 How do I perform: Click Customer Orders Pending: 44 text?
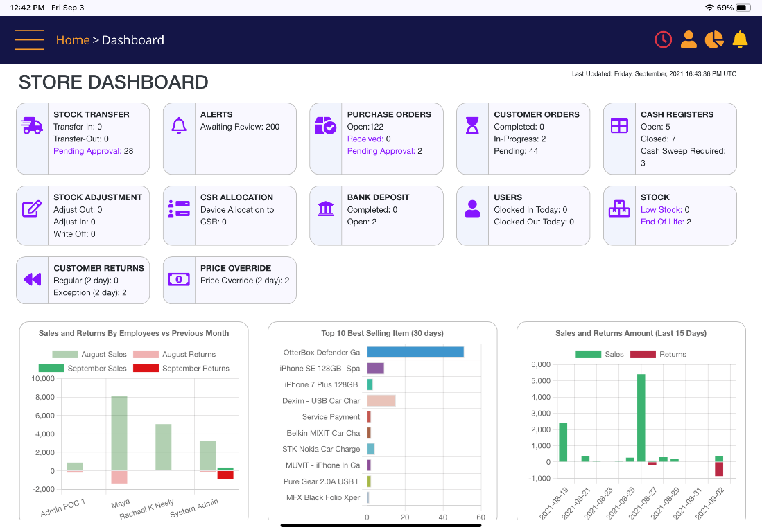tap(516, 151)
